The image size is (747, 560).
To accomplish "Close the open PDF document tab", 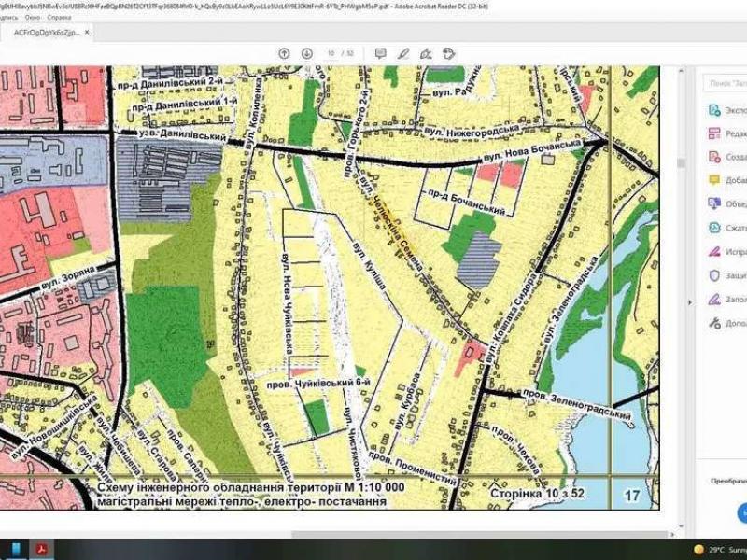I will (87, 32).
